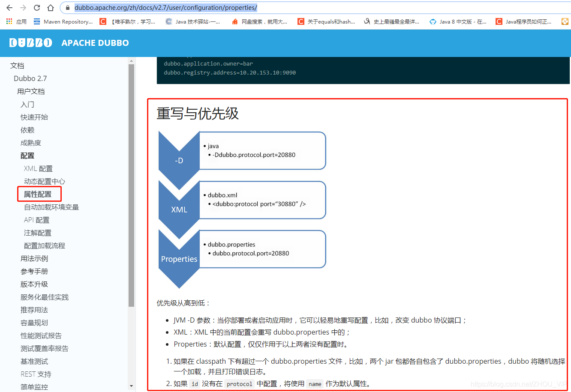Image resolution: width=571 pixels, height=392 pixels.
Task: Open the 成熟度 page
Action: [31, 143]
